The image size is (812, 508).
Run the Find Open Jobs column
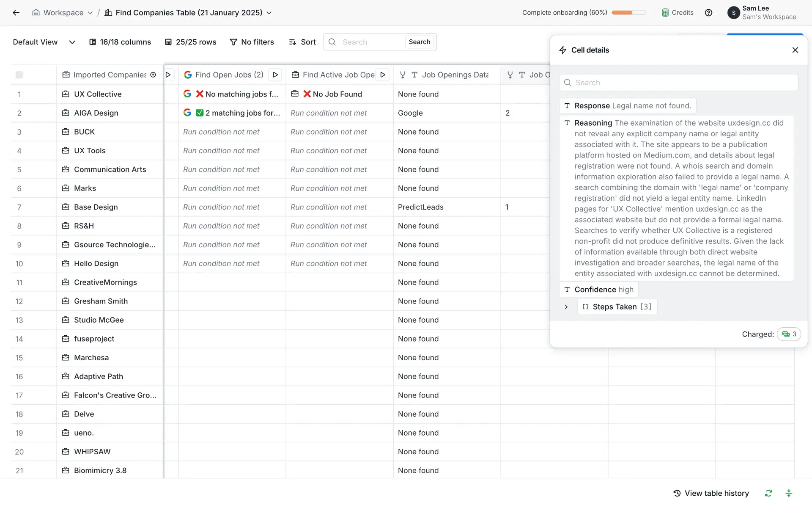point(275,75)
